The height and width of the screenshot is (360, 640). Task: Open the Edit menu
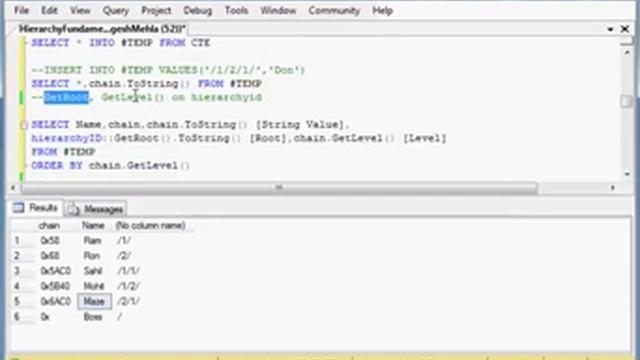point(49,11)
